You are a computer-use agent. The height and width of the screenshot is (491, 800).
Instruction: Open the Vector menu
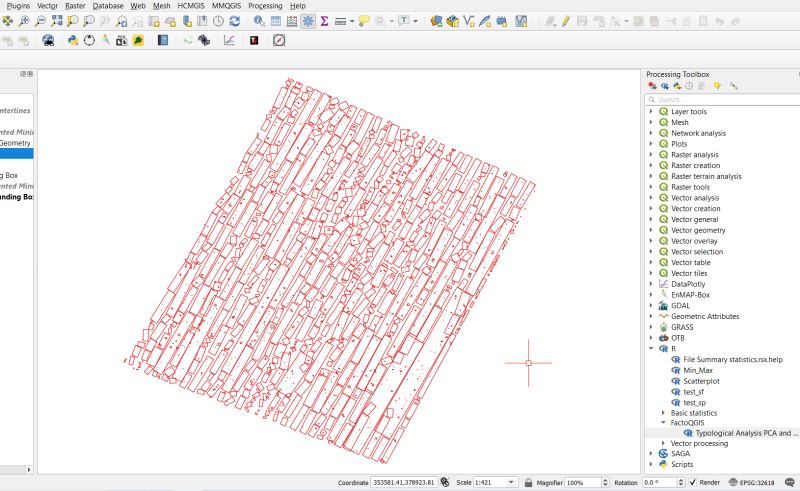[x=47, y=6]
